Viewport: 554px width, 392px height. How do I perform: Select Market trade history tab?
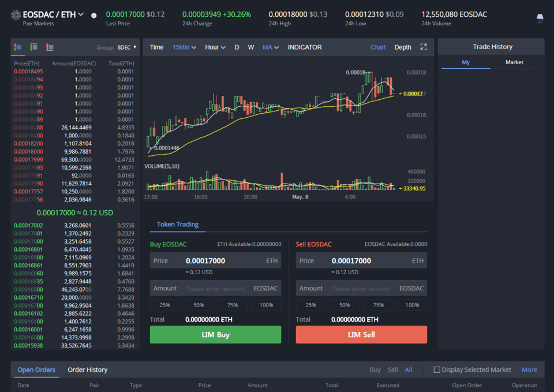[x=514, y=62]
